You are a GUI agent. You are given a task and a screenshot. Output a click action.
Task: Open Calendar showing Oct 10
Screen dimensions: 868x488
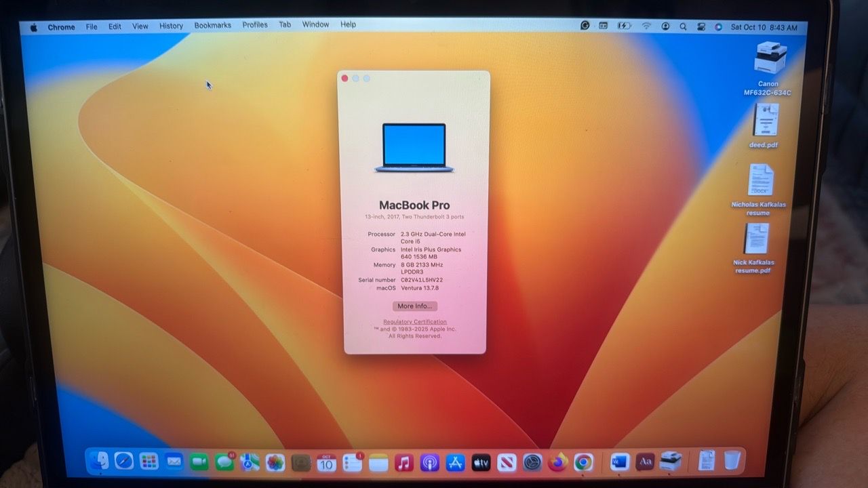click(327, 462)
